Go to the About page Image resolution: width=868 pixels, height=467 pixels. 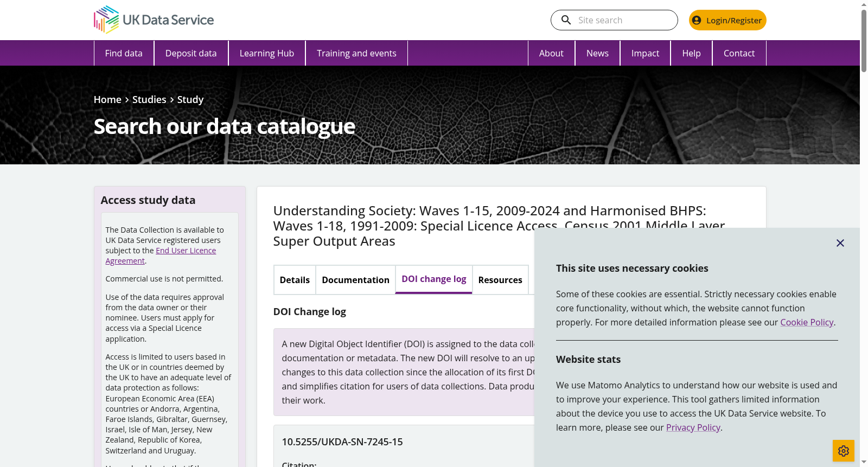(551, 53)
